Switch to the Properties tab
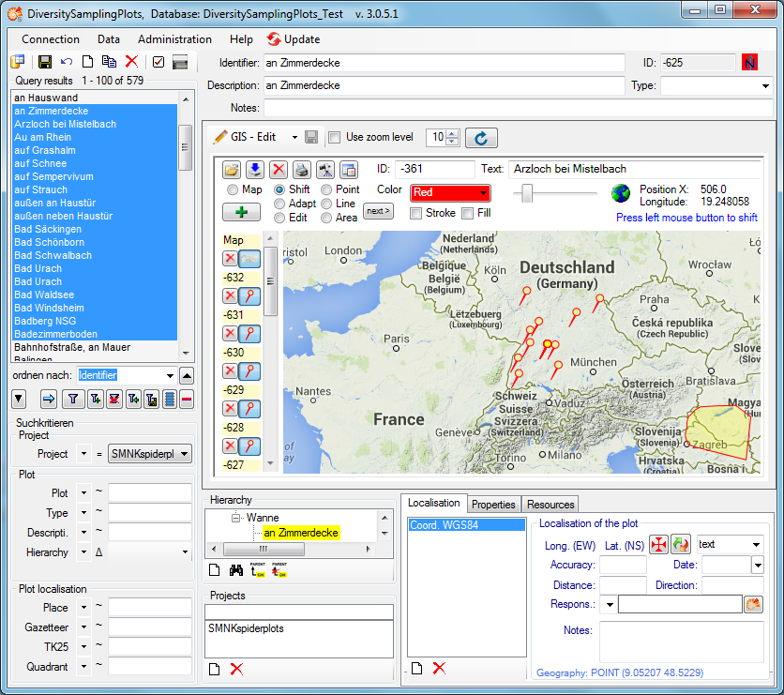784x695 pixels. [493, 505]
